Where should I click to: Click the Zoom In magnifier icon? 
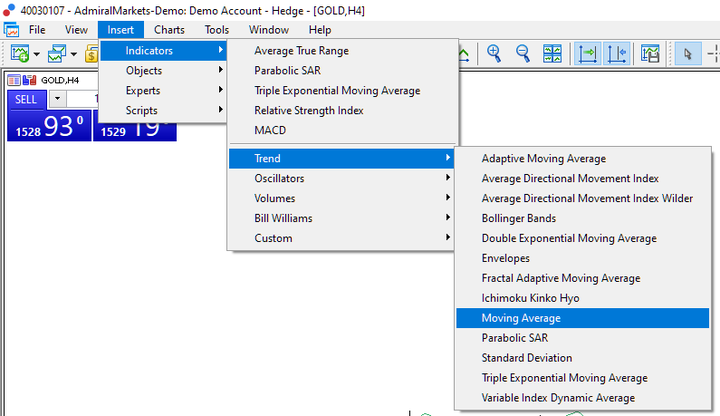pyautogui.click(x=494, y=54)
